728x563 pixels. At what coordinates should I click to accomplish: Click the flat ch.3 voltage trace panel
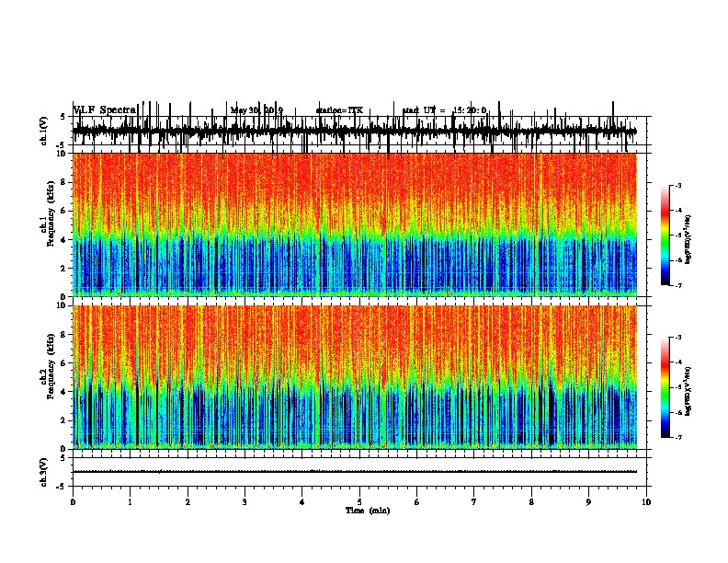click(x=359, y=472)
